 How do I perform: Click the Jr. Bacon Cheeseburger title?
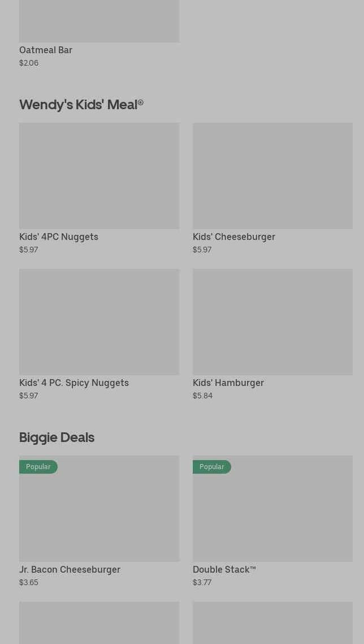coord(70,570)
